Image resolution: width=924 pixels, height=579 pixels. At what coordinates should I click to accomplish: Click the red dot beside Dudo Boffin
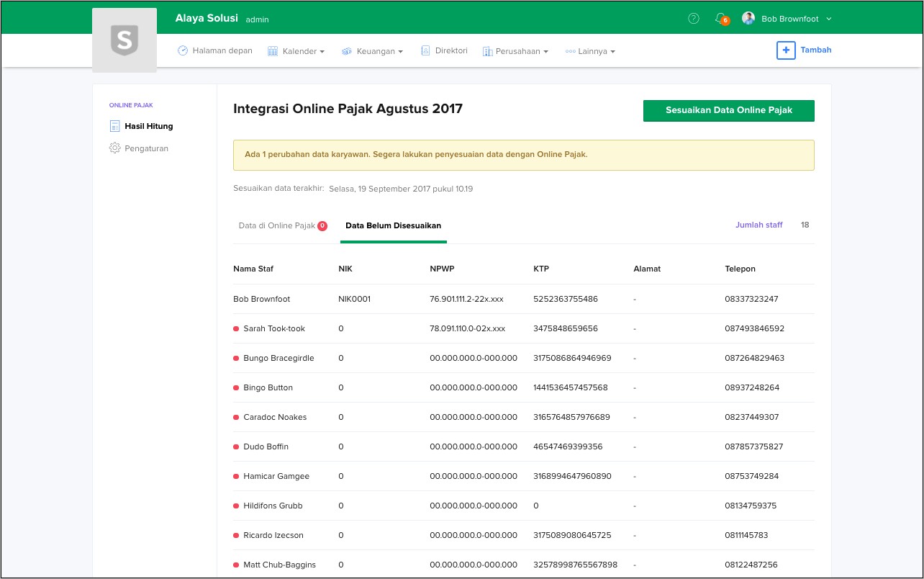(236, 446)
